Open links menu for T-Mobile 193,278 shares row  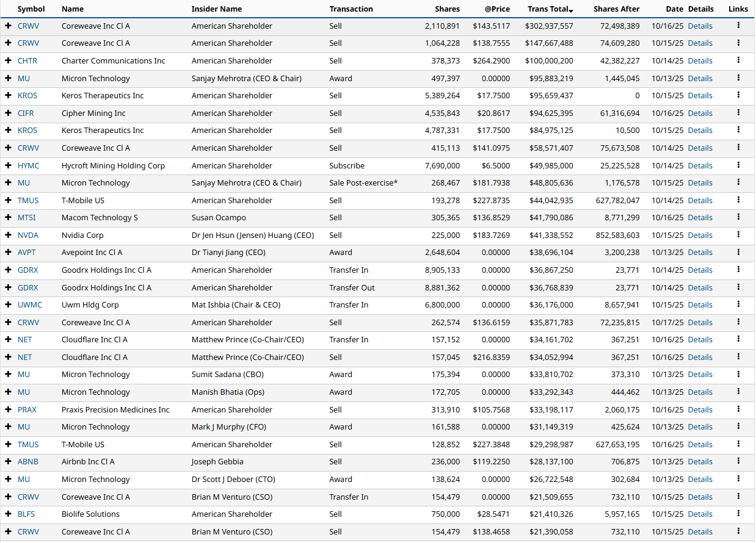coord(738,200)
